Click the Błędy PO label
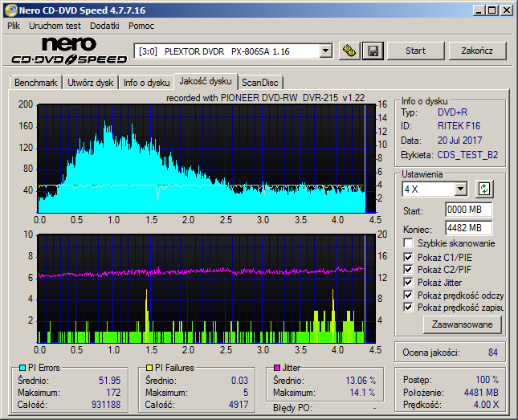518x420 pixels. tap(292, 408)
